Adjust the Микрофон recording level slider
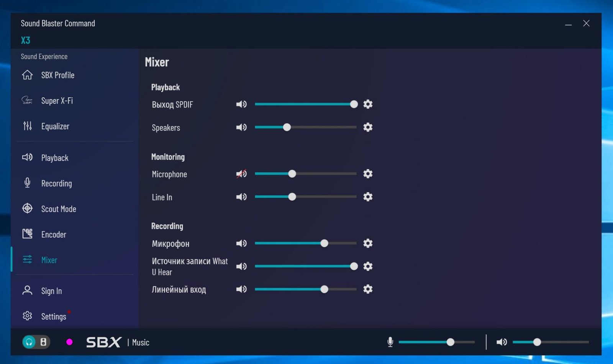The image size is (613, 364). (x=306, y=243)
